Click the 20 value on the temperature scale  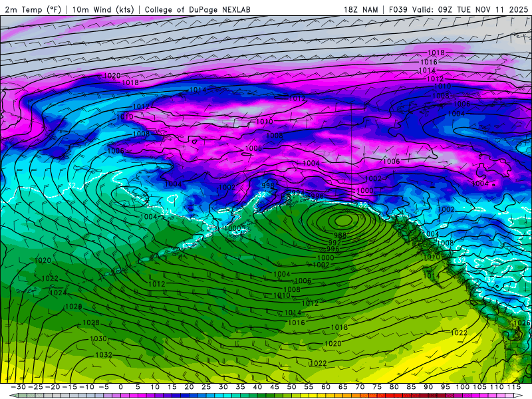189,387
